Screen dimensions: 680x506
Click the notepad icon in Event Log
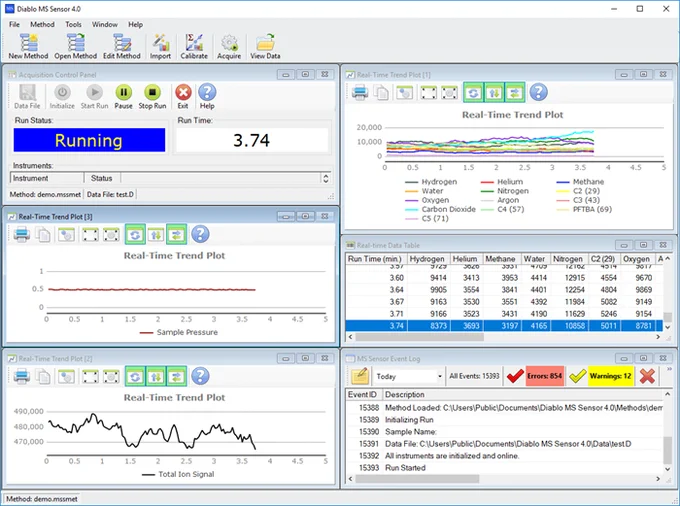[x=360, y=376]
